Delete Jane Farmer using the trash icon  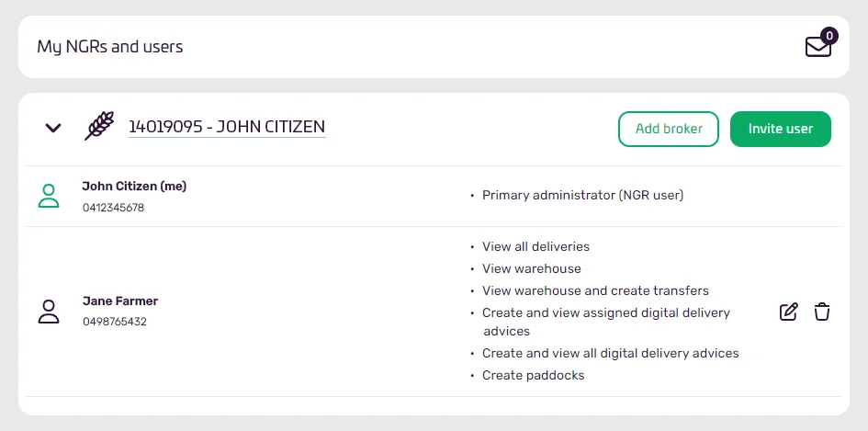[x=822, y=312]
